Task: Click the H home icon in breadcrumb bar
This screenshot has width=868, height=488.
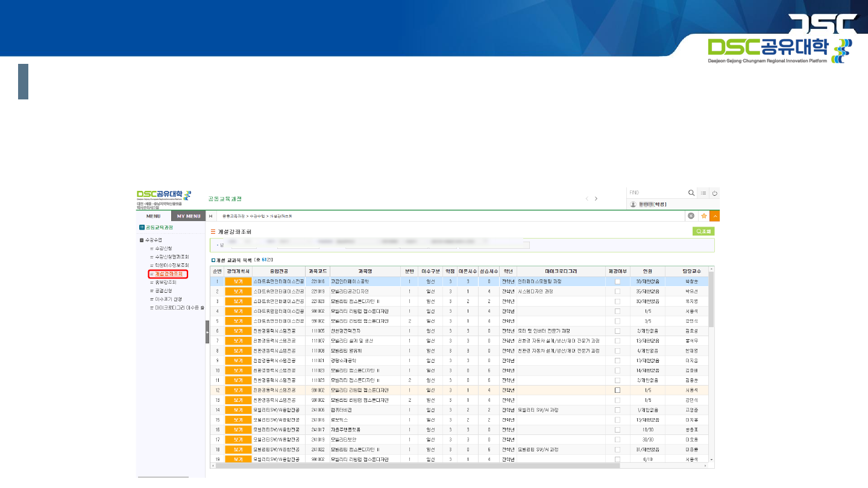Action: pyautogui.click(x=210, y=216)
